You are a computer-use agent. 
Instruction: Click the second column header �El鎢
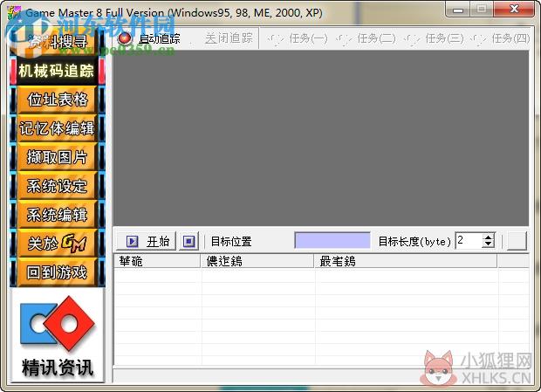tap(257, 261)
